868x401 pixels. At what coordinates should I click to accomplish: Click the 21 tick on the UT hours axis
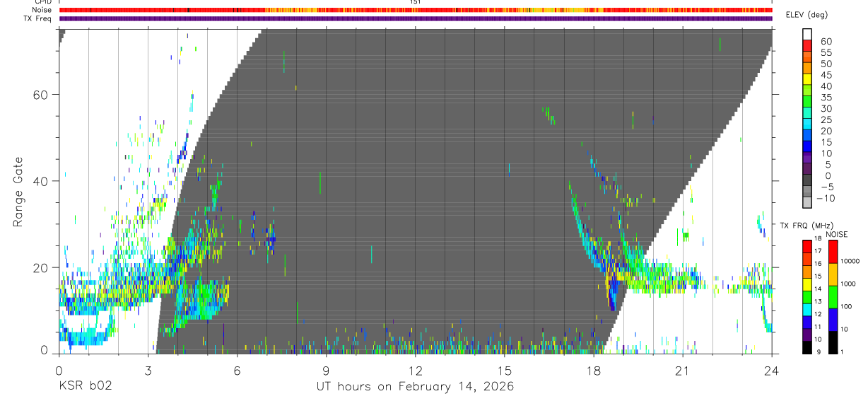pyautogui.click(x=683, y=370)
